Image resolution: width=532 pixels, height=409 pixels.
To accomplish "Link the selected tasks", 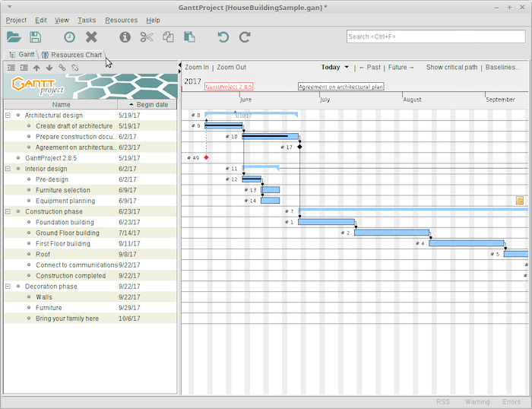I will coord(62,68).
